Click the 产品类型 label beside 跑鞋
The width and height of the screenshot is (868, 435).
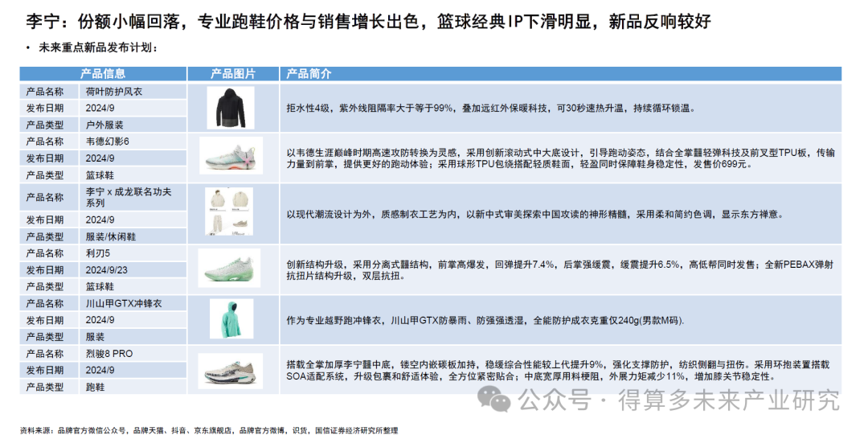coord(45,387)
